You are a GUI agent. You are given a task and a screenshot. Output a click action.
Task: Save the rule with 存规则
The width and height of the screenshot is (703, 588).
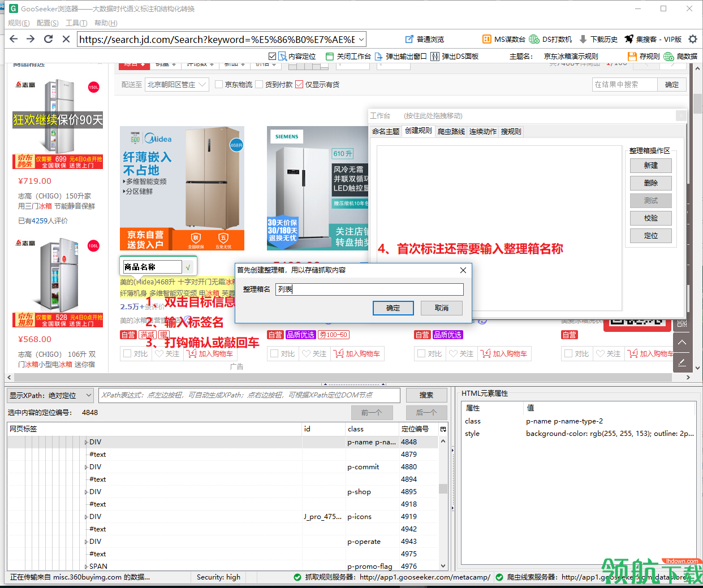pyautogui.click(x=644, y=56)
